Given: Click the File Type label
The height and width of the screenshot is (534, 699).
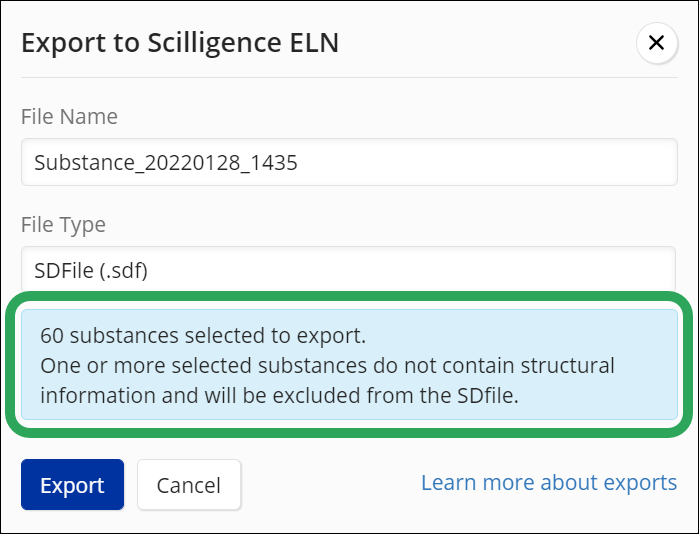Looking at the screenshot, I should [x=63, y=224].
